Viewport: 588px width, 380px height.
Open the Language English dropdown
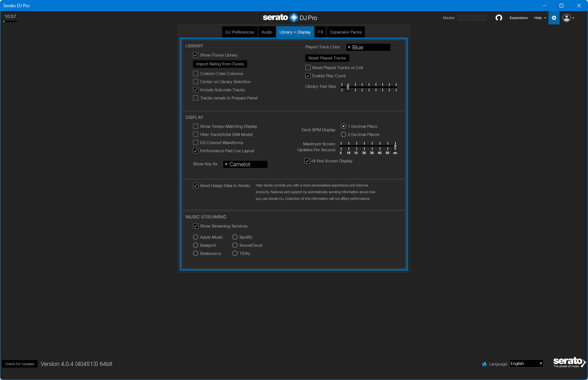(x=526, y=363)
